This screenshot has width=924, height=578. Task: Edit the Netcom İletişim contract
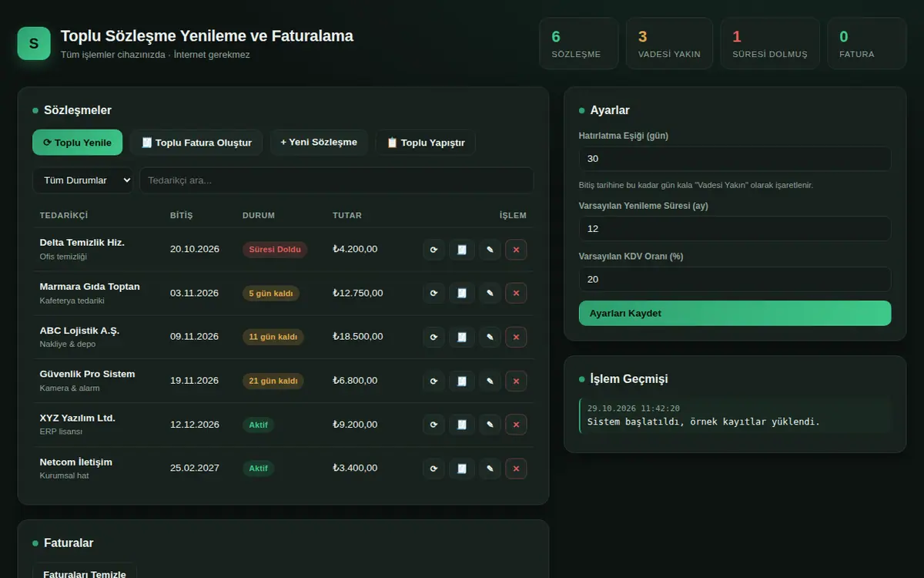point(490,469)
